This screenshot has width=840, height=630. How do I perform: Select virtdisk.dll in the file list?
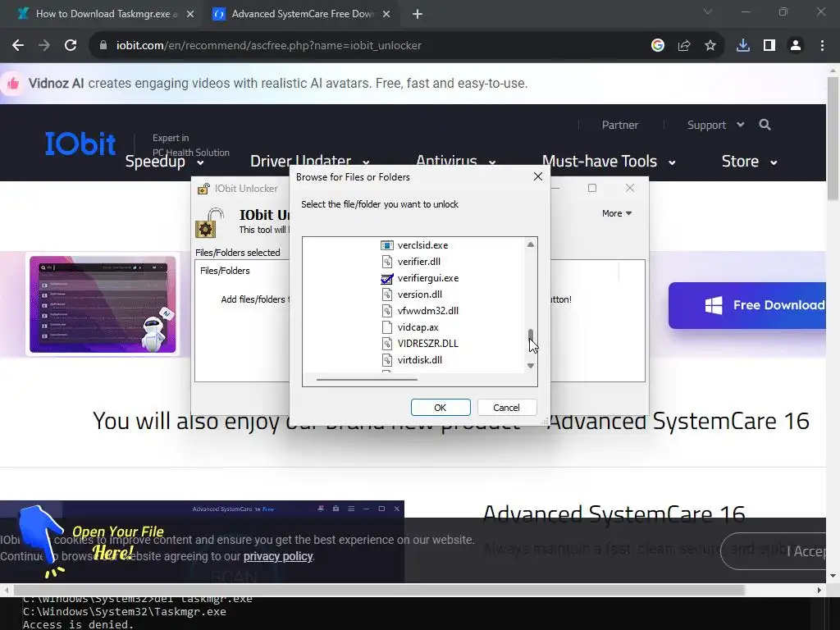click(420, 360)
